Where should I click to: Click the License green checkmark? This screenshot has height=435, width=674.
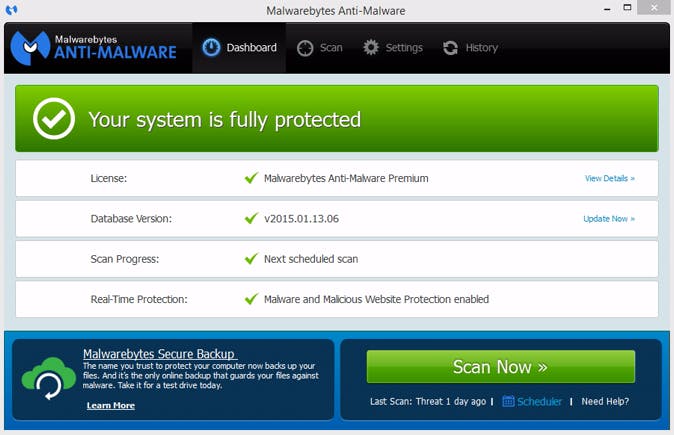pos(251,178)
